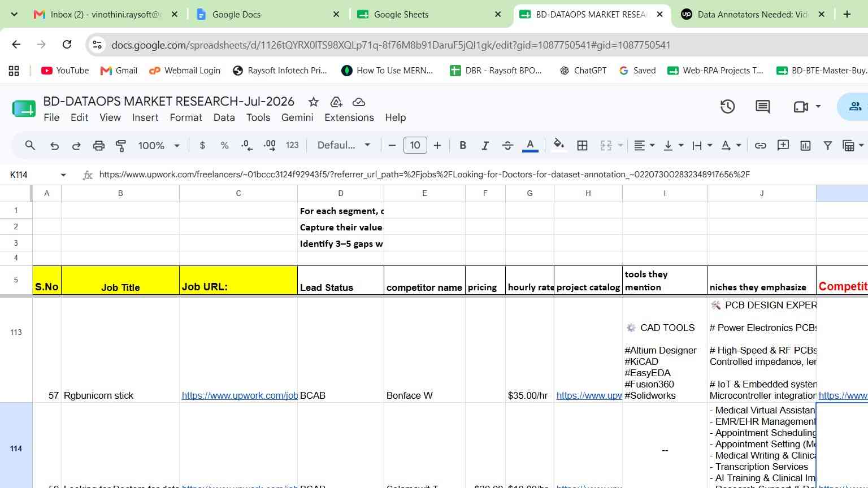Screen dimensions: 868x488
Task: Open version history clock icon
Action: coord(727,106)
